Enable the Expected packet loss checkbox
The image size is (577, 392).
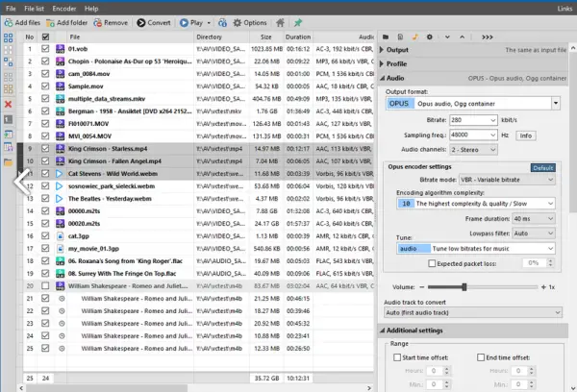click(x=432, y=263)
